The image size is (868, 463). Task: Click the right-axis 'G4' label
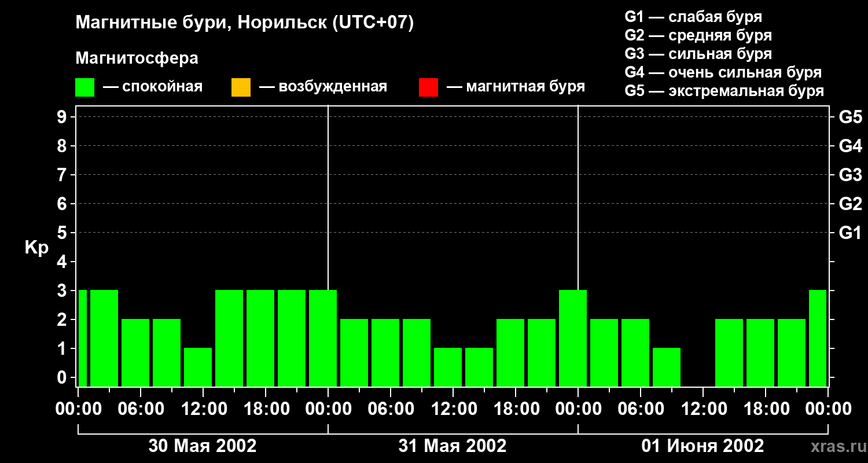pos(851,146)
